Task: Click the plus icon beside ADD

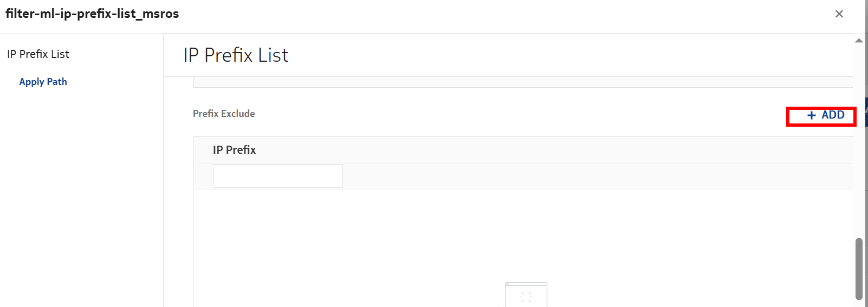Action: coord(811,115)
